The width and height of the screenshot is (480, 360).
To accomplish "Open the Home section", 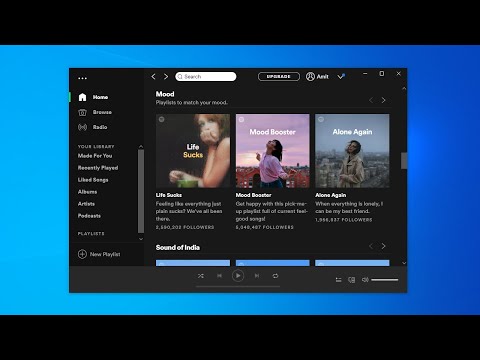I will click(100, 97).
